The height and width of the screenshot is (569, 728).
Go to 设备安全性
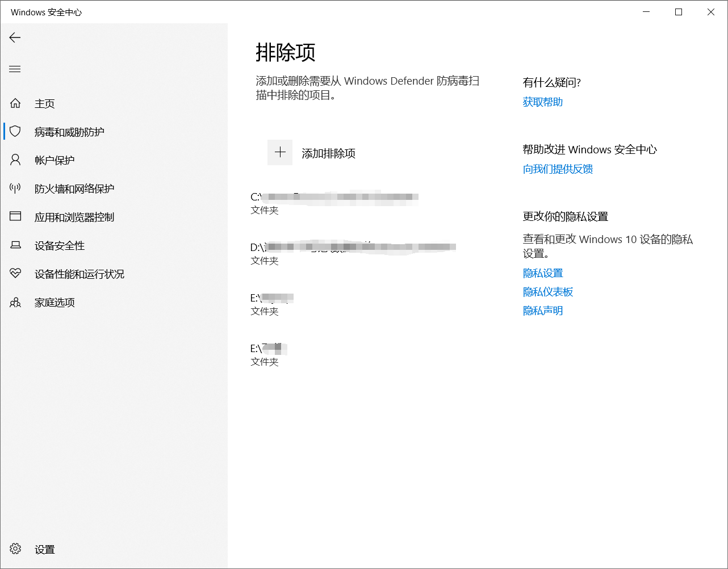pos(60,245)
